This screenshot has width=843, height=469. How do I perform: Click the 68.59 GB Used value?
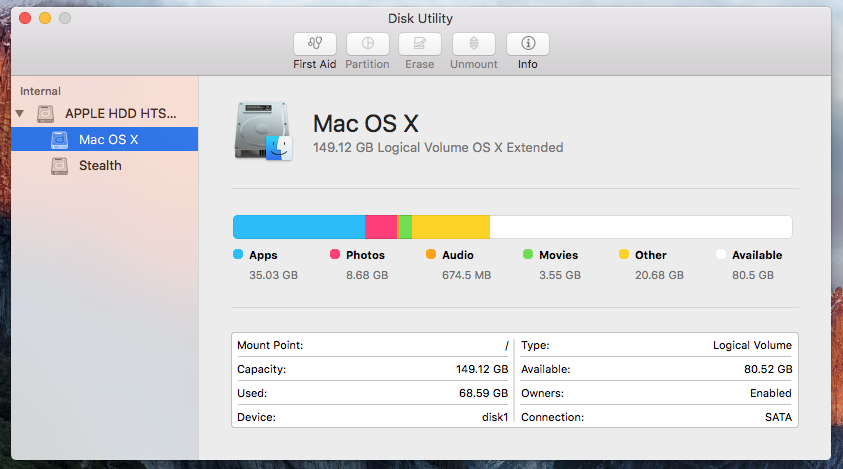[483, 393]
